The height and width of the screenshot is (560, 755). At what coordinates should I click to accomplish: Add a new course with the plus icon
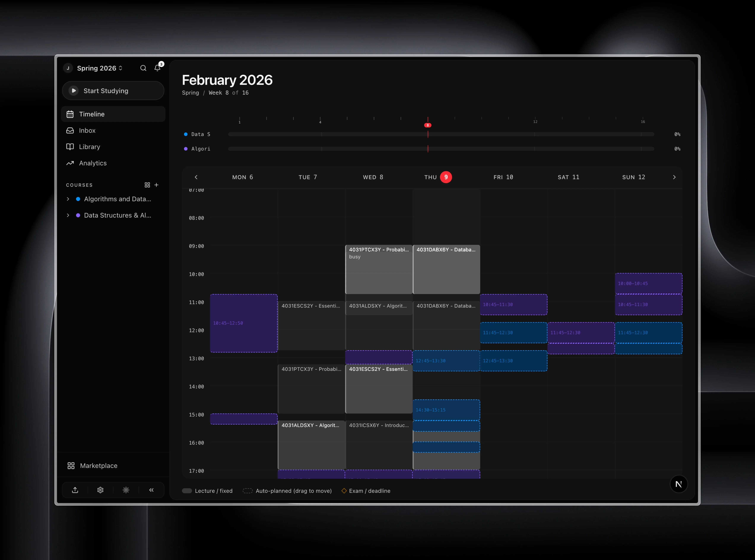click(156, 185)
